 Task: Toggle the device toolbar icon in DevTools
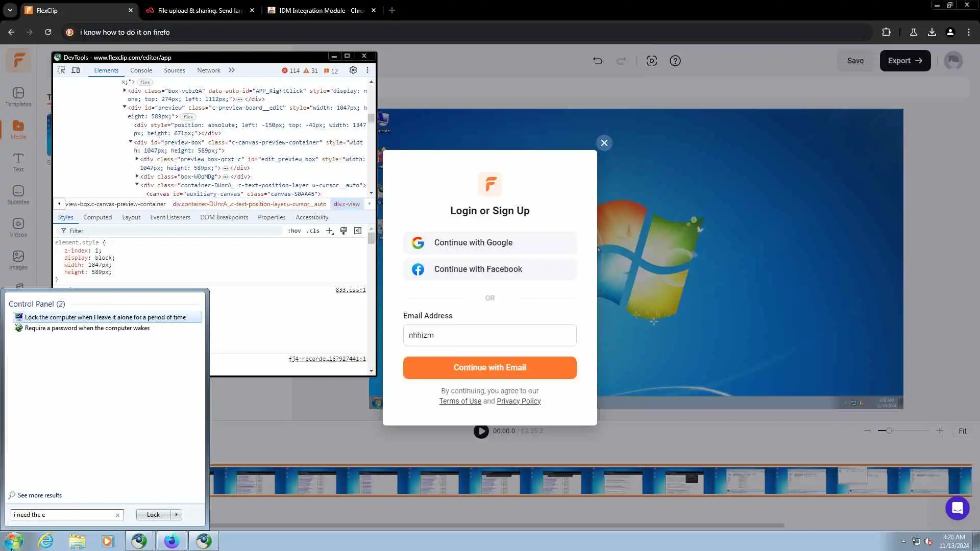tap(76, 70)
